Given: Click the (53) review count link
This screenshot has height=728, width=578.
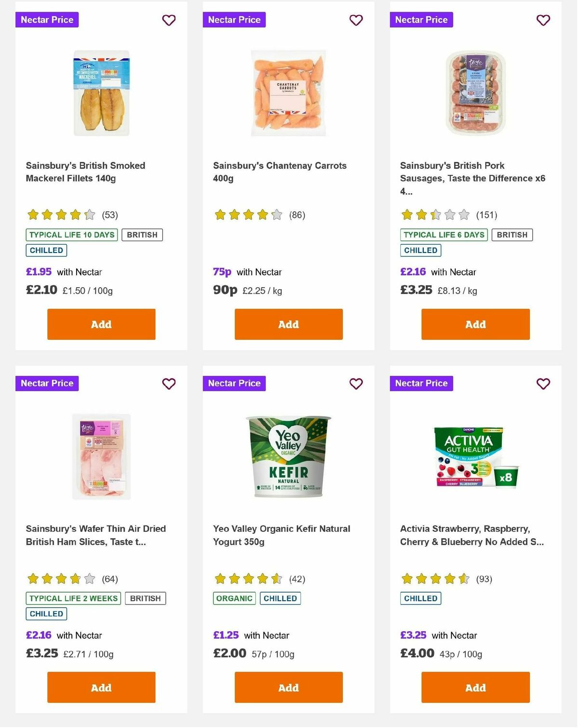Looking at the screenshot, I should 109,215.
